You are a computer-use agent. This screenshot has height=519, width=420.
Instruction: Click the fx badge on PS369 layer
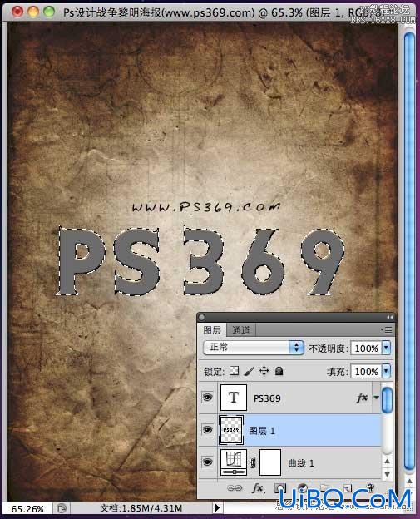[x=362, y=398]
